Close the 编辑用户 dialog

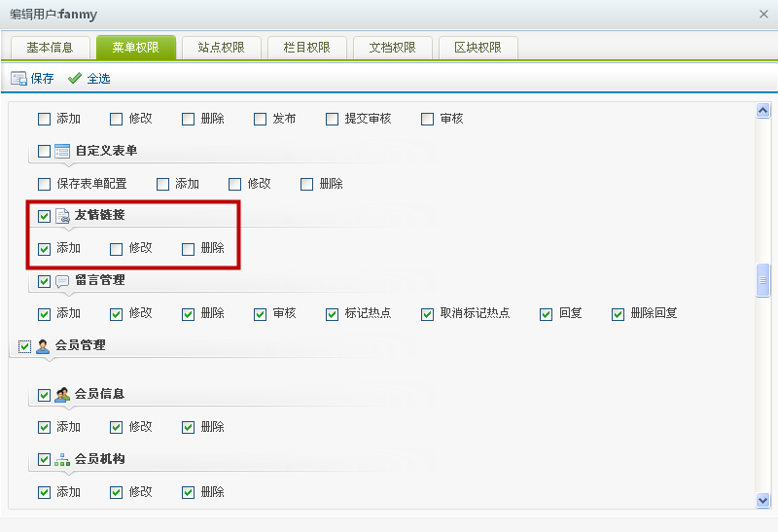pos(763,15)
